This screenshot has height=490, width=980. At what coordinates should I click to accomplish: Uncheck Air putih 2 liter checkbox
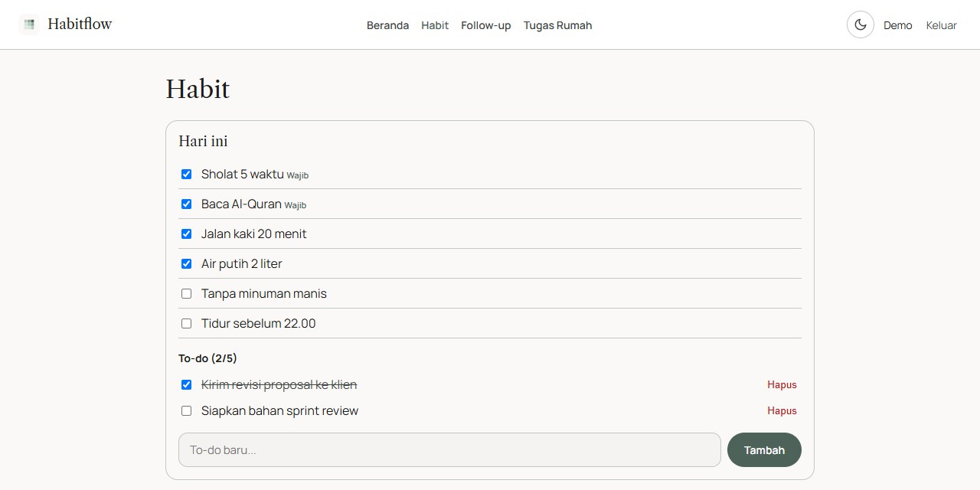click(x=186, y=264)
